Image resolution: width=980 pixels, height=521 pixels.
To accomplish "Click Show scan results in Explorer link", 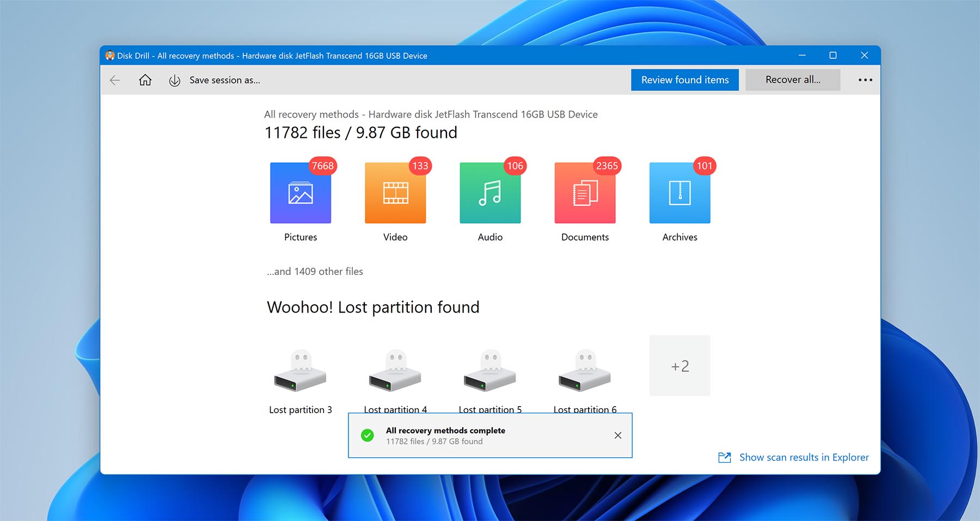I will [804, 457].
